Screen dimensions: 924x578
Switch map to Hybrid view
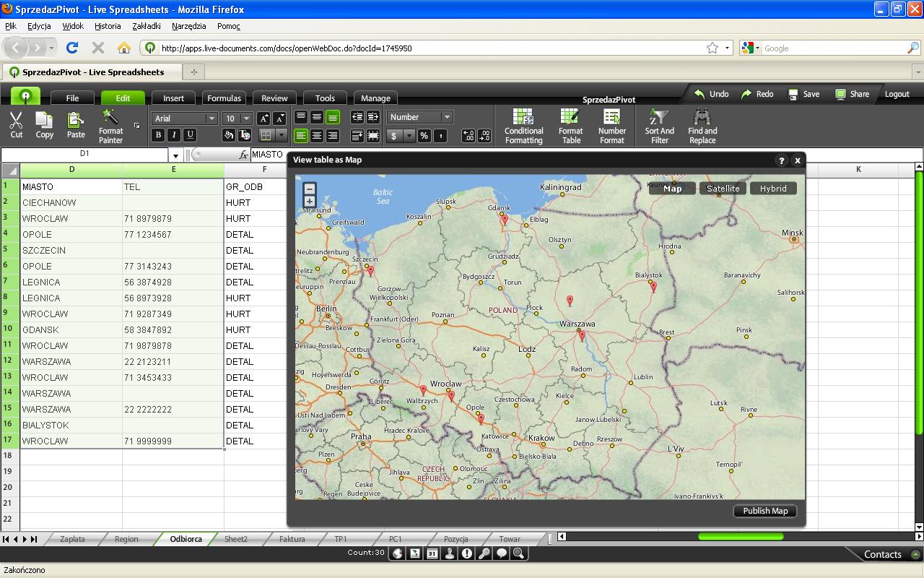pos(773,189)
